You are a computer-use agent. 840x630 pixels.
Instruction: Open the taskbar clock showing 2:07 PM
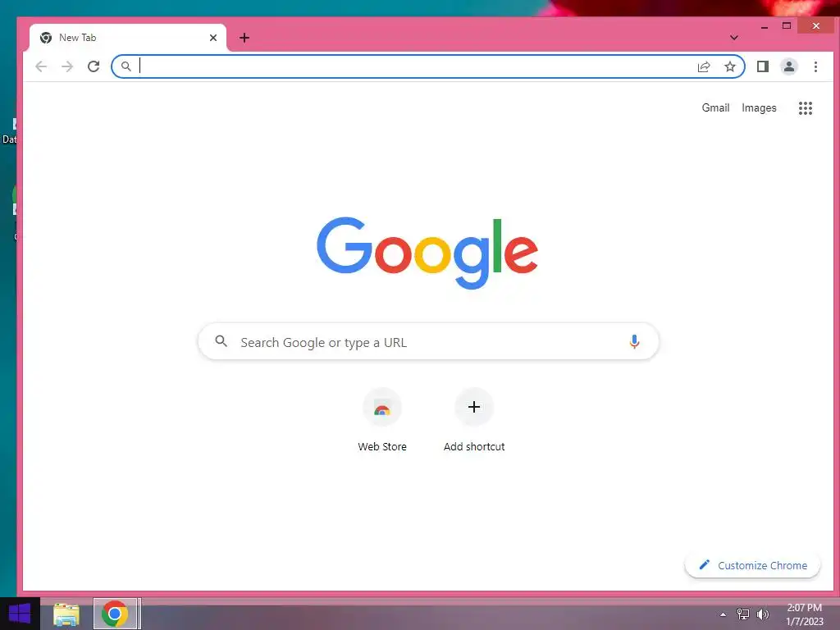804,614
